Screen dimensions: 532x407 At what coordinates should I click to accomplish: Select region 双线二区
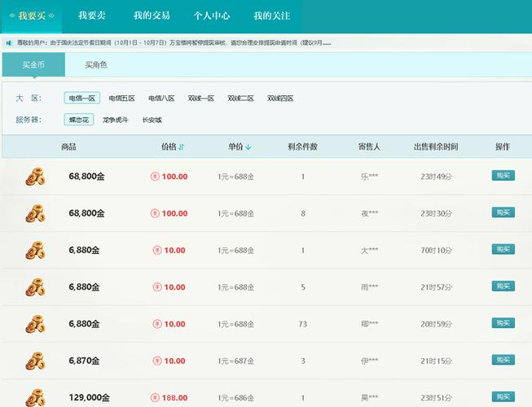(241, 98)
